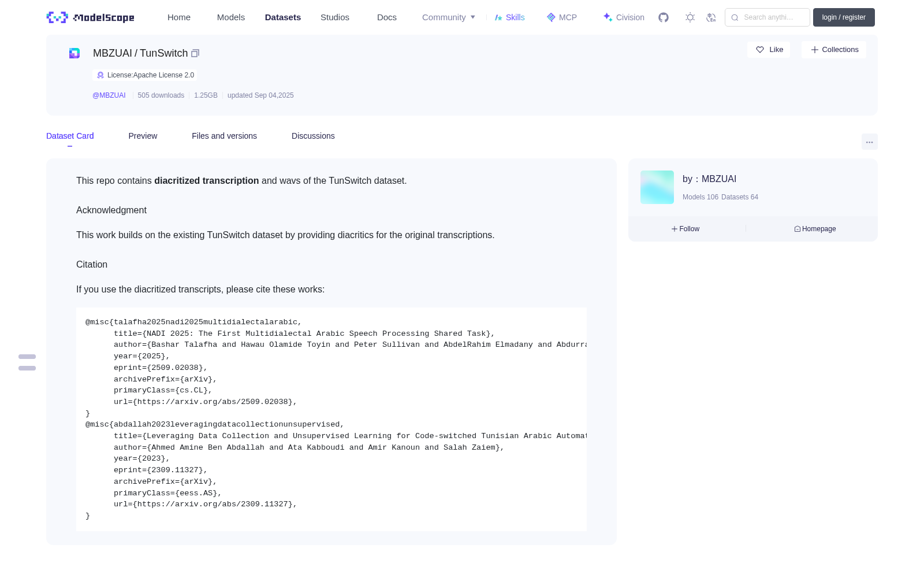Click the MBZUAI organization avatar thumbnail

(657, 187)
